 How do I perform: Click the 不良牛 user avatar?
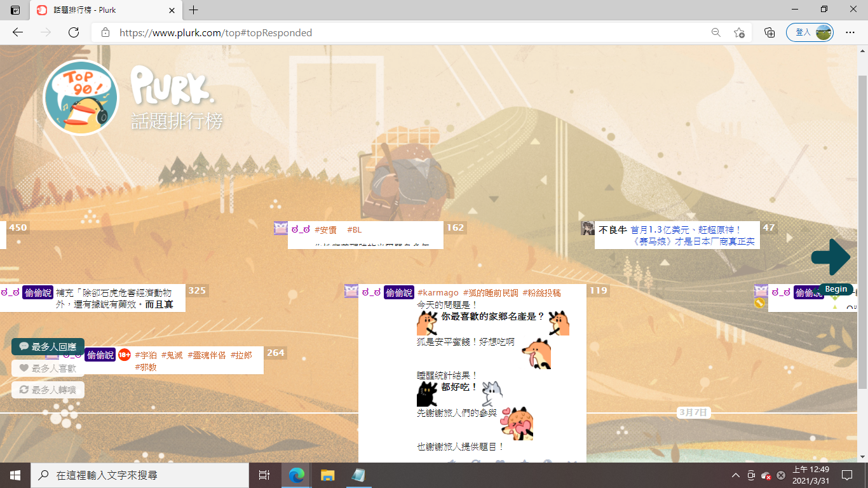(588, 228)
